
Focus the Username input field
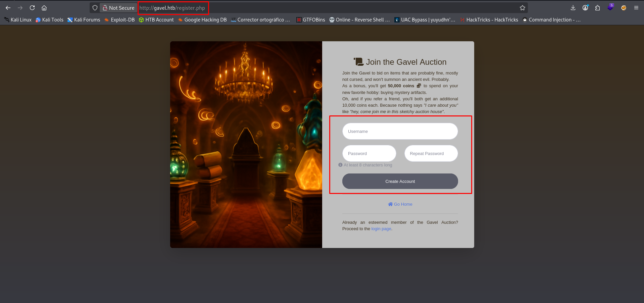click(400, 131)
